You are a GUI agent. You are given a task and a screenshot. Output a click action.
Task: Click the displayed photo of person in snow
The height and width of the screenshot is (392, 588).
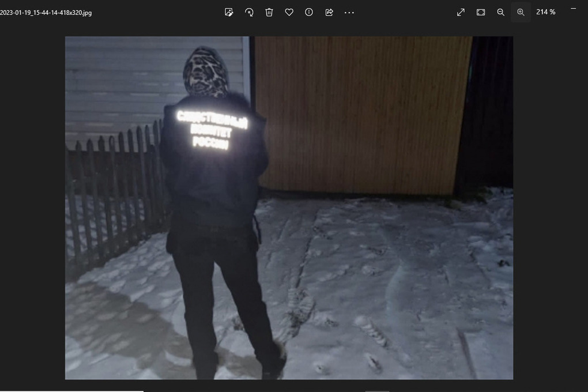tap(289, 208)
